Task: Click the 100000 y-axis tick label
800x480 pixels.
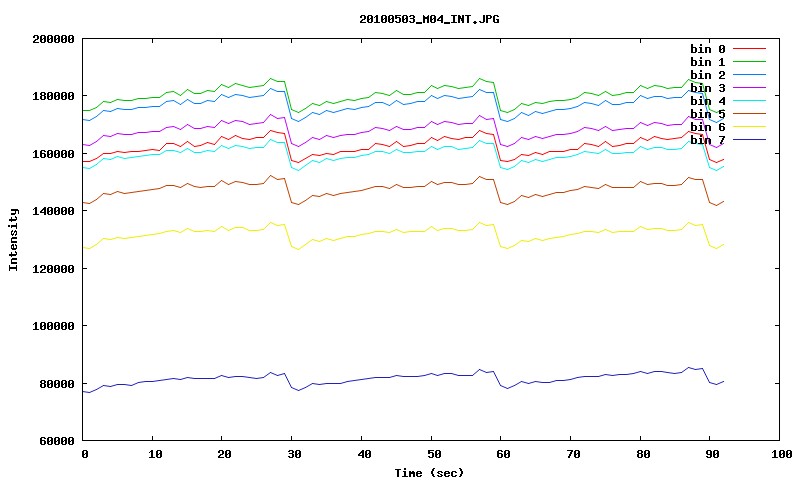Action: 53,326
